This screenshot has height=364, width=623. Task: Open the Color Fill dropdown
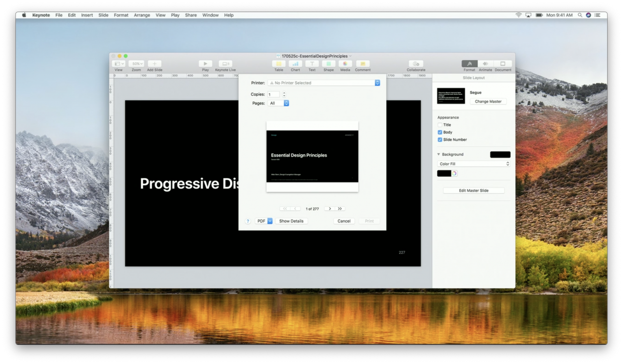tap(473, 164)
